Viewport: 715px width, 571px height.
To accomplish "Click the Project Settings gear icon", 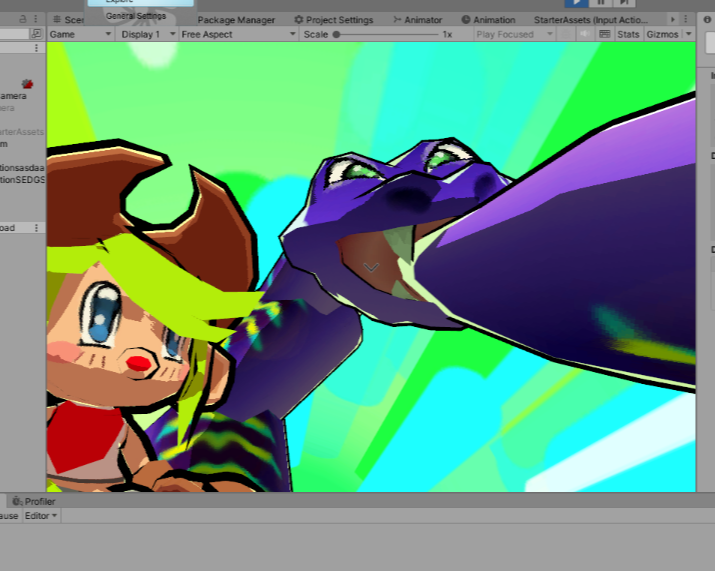I will coord(299,20).
